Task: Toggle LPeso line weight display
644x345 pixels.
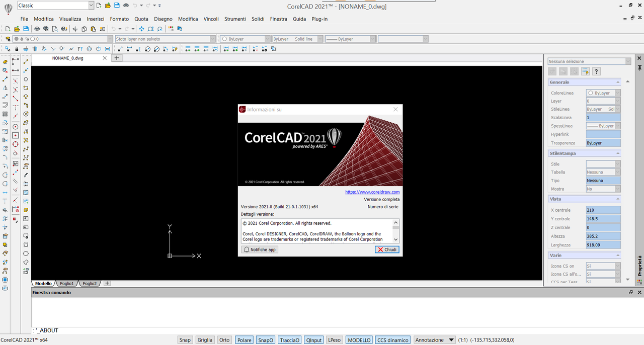Action: pyautogui.click(x=335, y=340)
